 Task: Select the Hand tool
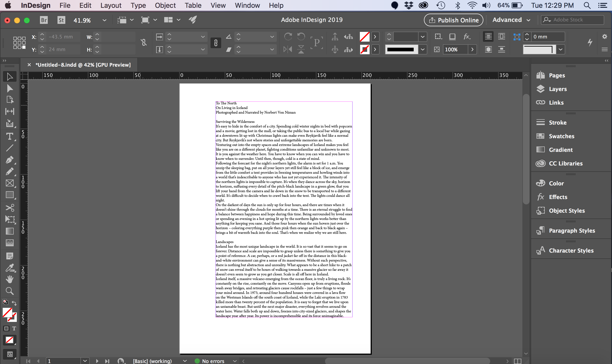10,279
